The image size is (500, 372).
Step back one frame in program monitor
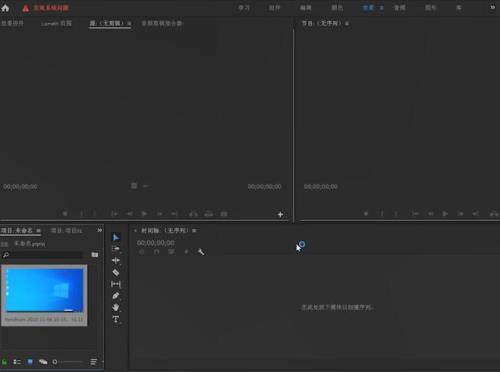tap(431, 214)
